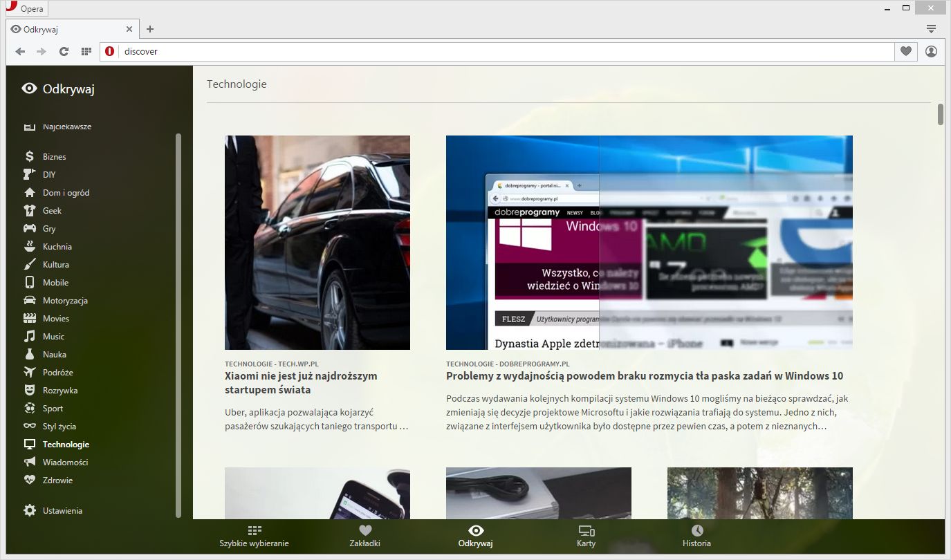Open Speed Dial grid icon in toolbar
951x560 pixels.
point(86,51)
